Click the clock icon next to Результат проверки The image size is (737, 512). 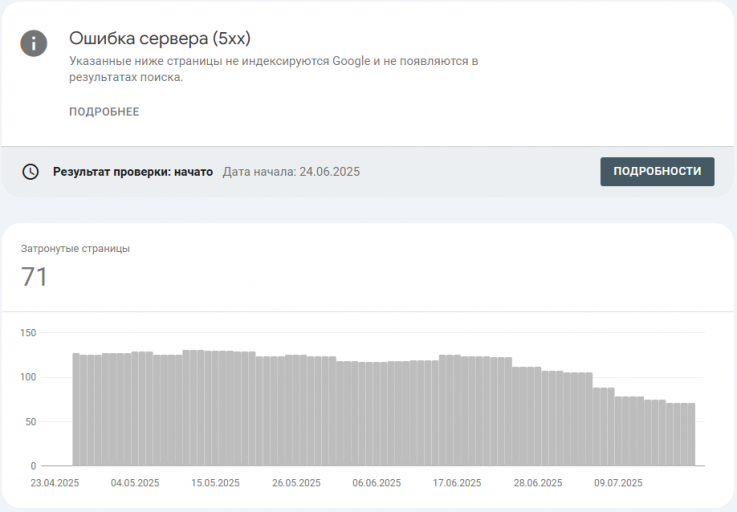[x=31, y=172]
